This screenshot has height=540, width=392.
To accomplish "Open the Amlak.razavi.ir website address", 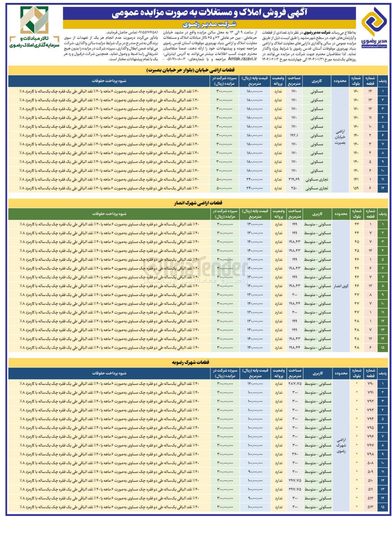I will tap(242, 59).
